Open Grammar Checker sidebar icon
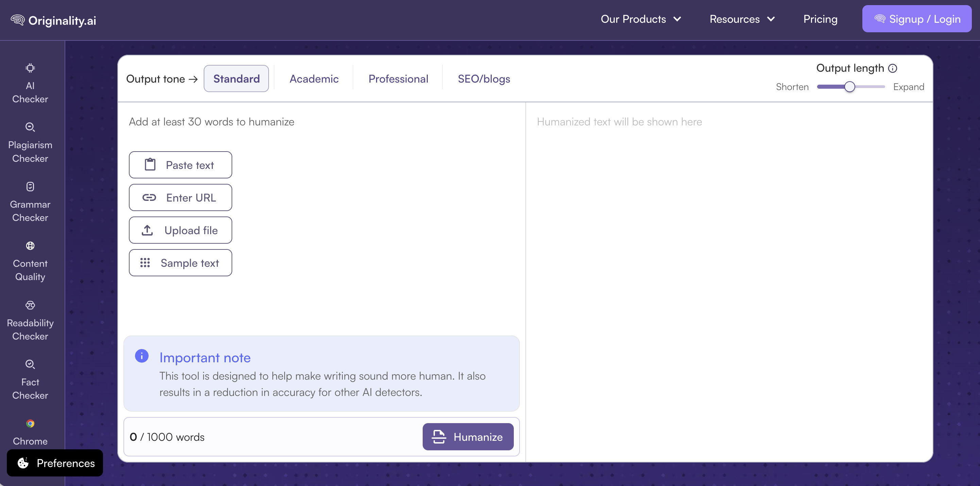 pyautogui.click(x=30, y=186)
